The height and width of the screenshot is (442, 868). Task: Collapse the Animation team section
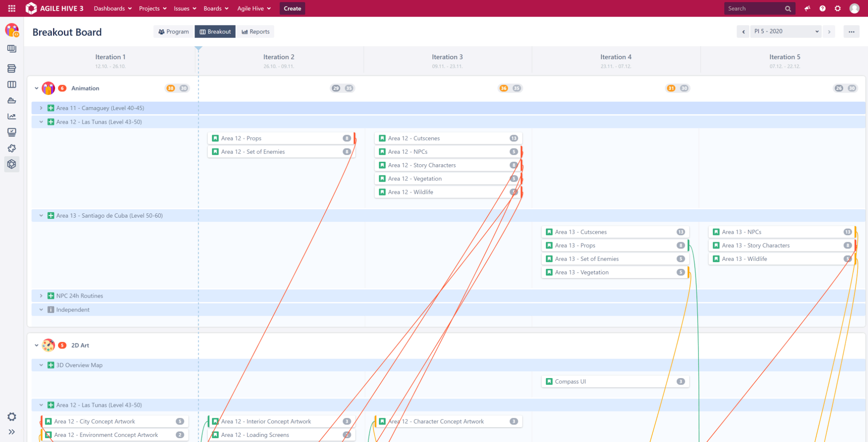pyautogui.click(x=36, y=88)
